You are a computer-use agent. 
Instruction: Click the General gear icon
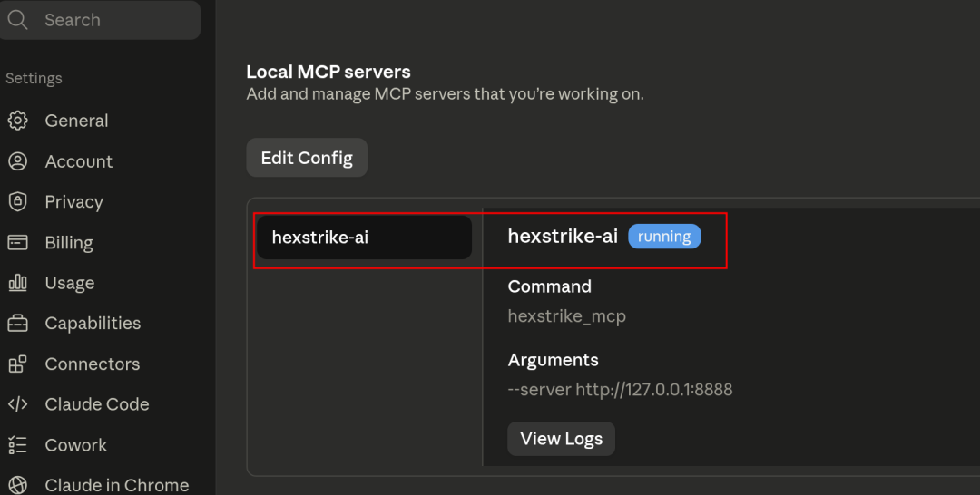17,121
